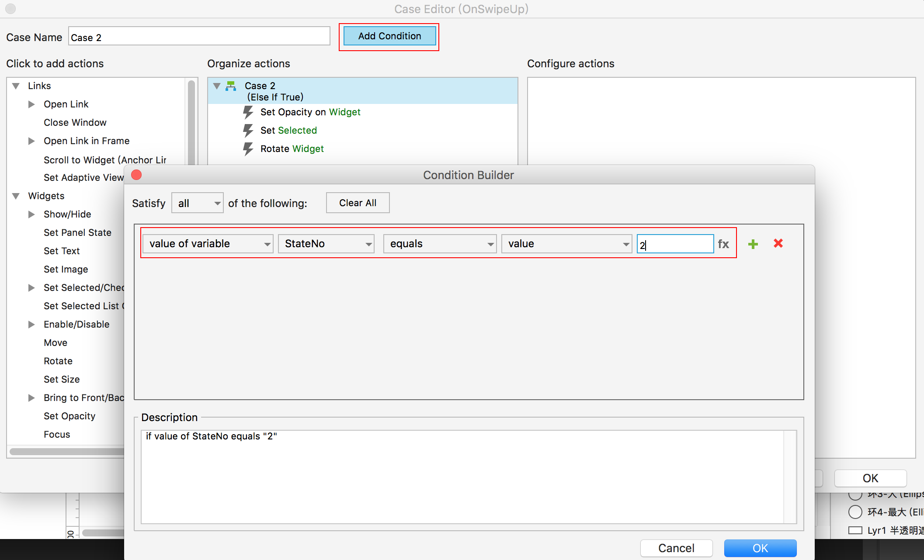Click the Clear All button
The height and width of the screenshot is (560, 924).
pyautogui.click(x=358, y=203)
